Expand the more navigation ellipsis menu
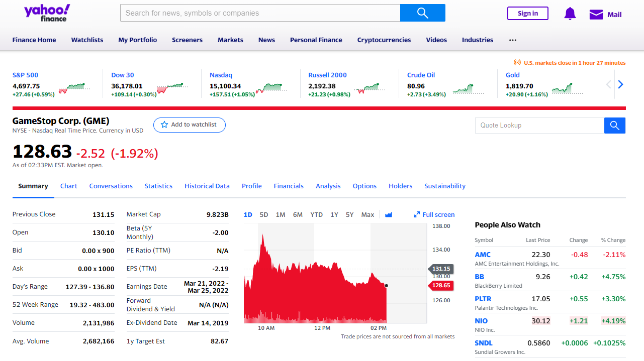Viewport: 644px width, 361px height. pos(513,40)
